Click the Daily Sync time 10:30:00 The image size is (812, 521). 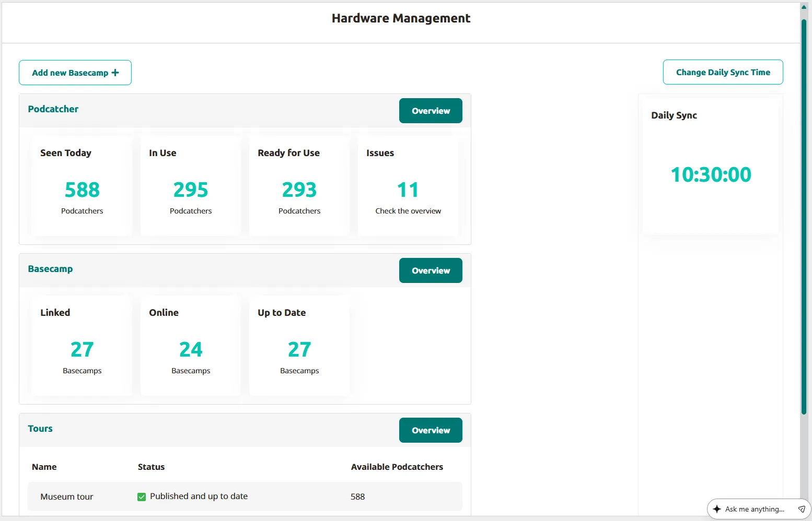click(711, 174)
